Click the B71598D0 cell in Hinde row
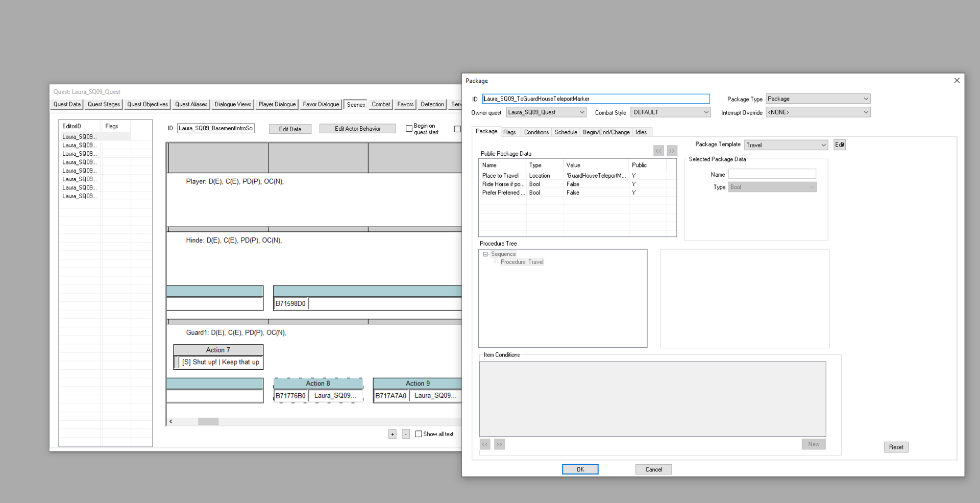The height and width of the screenshot is (503, 980). [290, 303]
